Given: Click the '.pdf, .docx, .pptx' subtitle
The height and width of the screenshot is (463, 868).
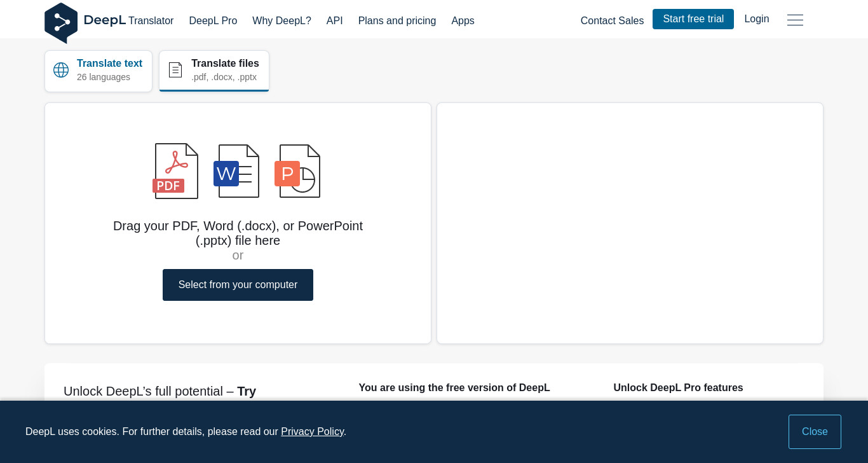Looking at the screenshot, I should [x=224, y=77].
